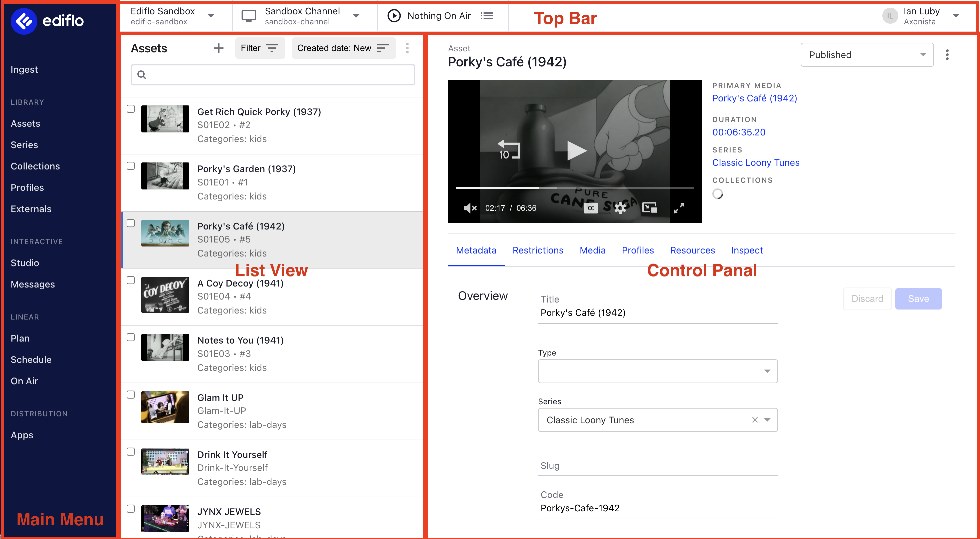Click IL user avatar
The width and height of the screenshot is (980, 539).
889,16
